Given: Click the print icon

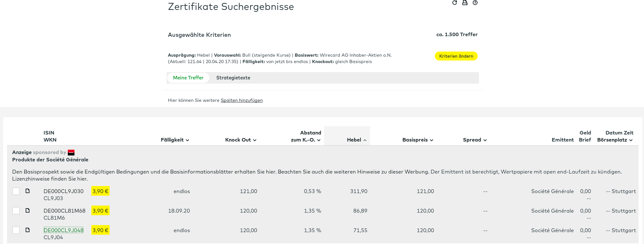Looking at the screenshot, I should pyautogui.click(x=465, y=3).
